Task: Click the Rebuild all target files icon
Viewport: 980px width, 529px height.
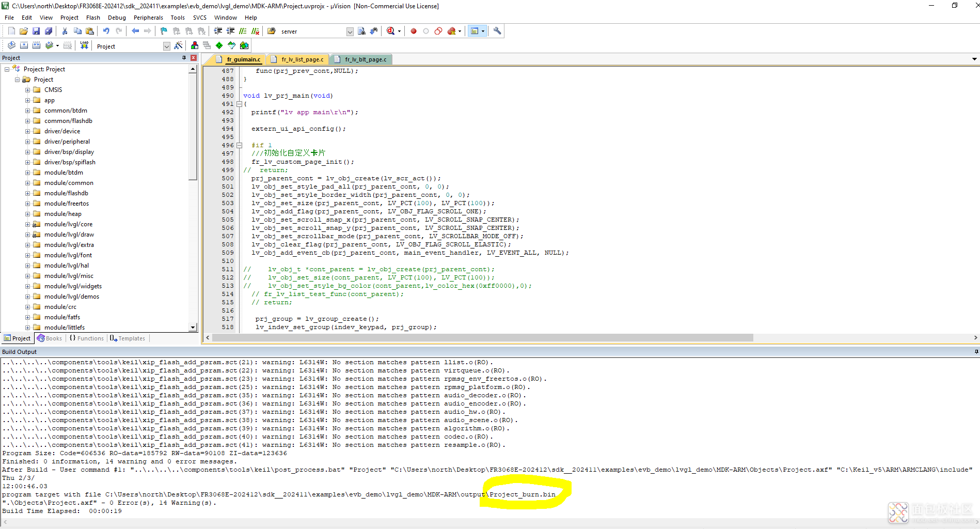Action: click(x=36, y=45)
